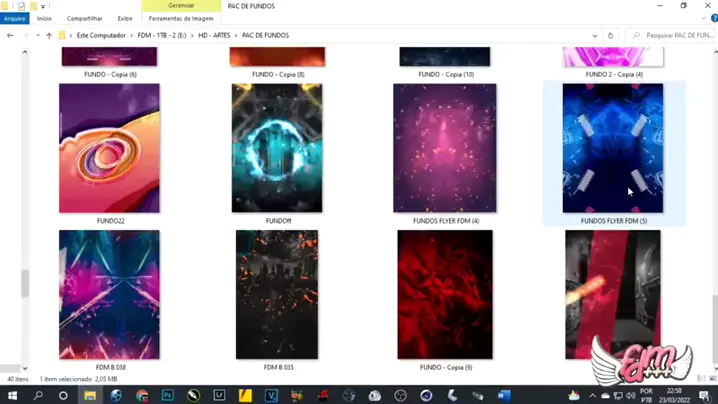Click HD - ARTES in the breadcrumb path
The image size is (718, 404).
pyautogui.click(x=214, y=35)
